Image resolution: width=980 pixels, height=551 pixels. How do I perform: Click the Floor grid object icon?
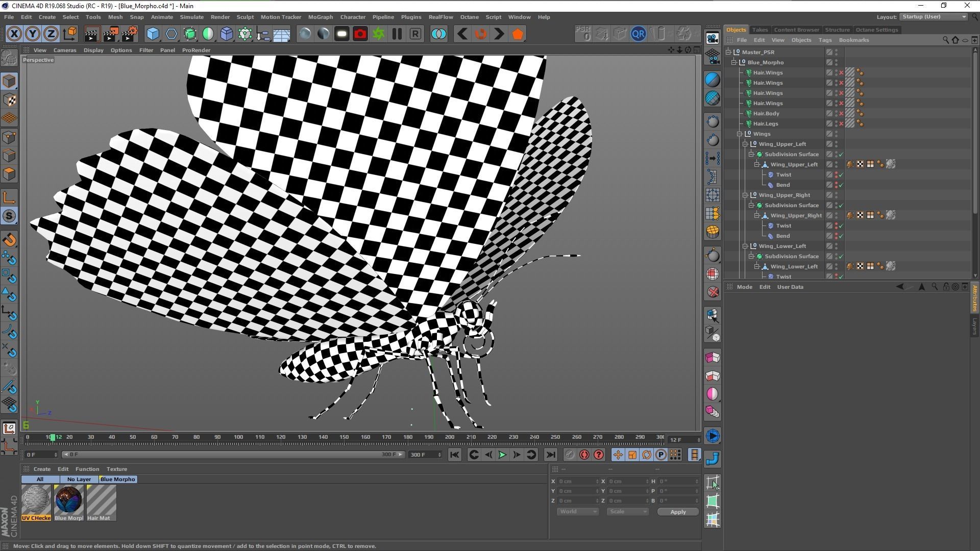click(x=281, y=34)
